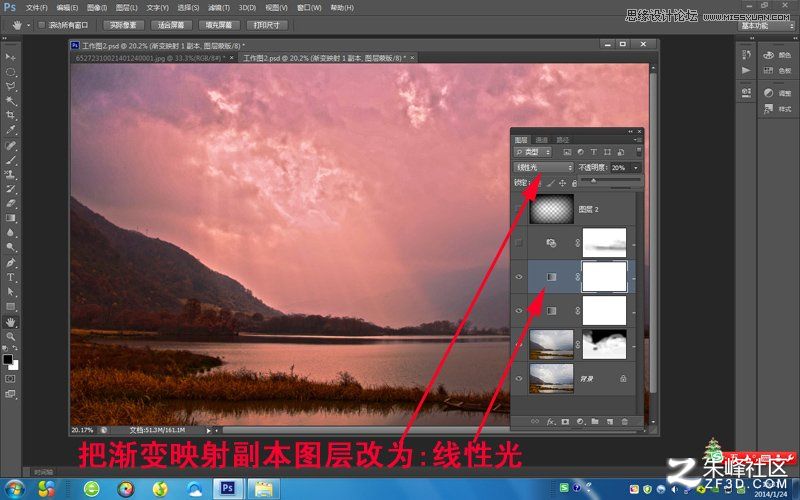800x500 pixels.
Task: Select the Eyedropper tool
Action: point(10,130)
